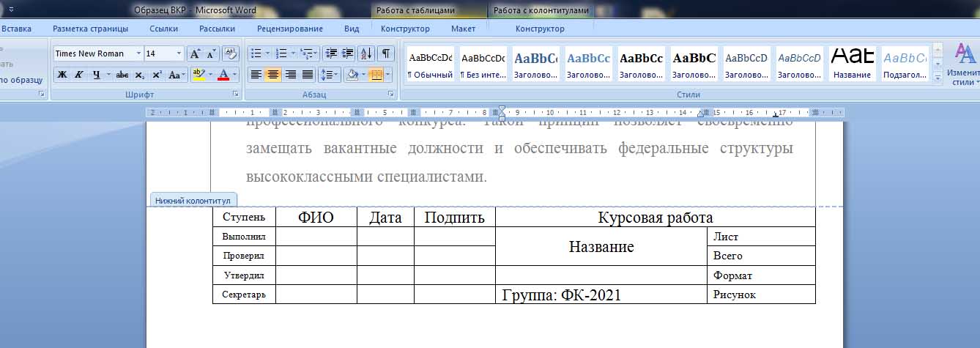
Task: Toggle italic formatting (К button)
Action: tap(78, 75)
